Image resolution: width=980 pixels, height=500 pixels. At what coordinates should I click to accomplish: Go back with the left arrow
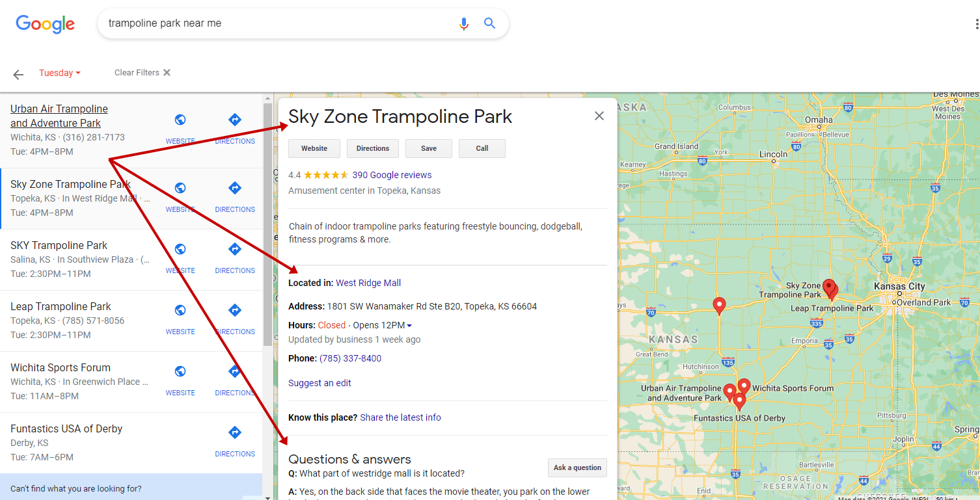pyautogui.click(x=18, y=74)
